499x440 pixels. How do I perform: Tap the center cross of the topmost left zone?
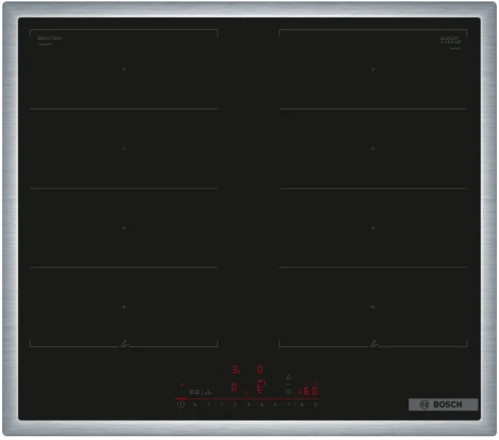click(124, 69)
